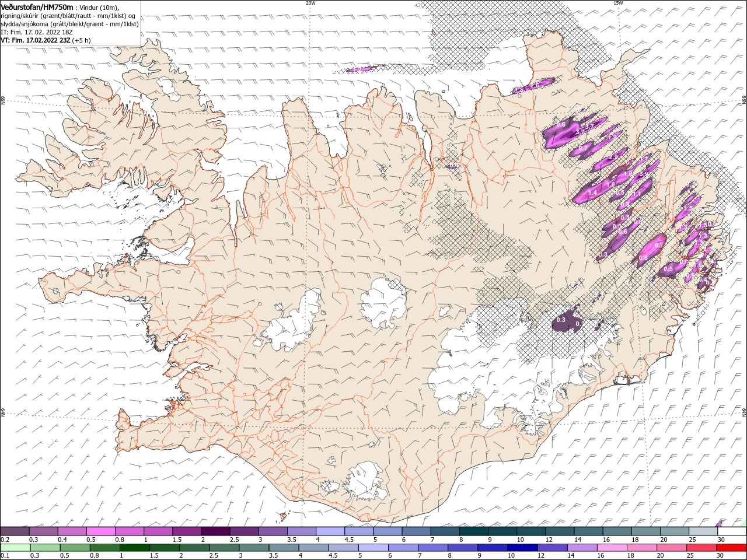The image size is (747, 560).
Task: Click the '1.4' precipitation value on the map
Action: [592, 193]
